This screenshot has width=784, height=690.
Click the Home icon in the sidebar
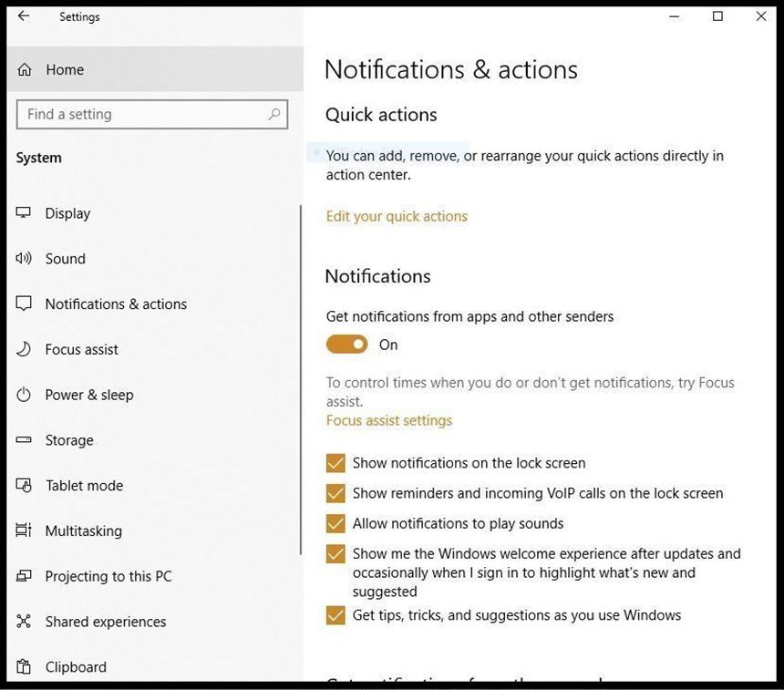point(25,70)
